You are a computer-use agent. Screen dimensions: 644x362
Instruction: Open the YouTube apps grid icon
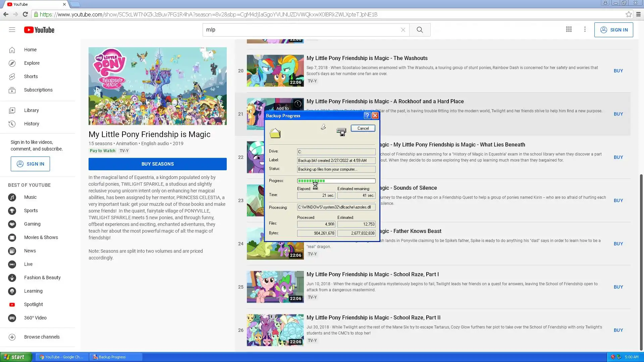point(569,29)
